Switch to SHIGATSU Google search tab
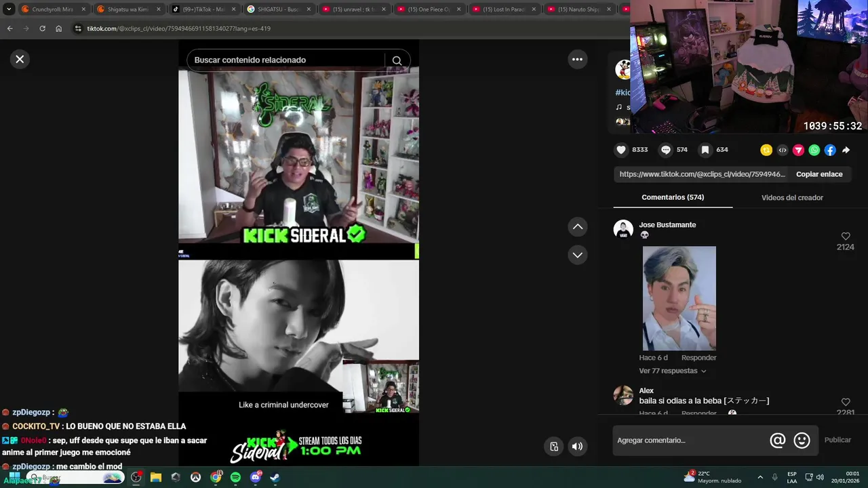868x488 pixels. [278, 9]
